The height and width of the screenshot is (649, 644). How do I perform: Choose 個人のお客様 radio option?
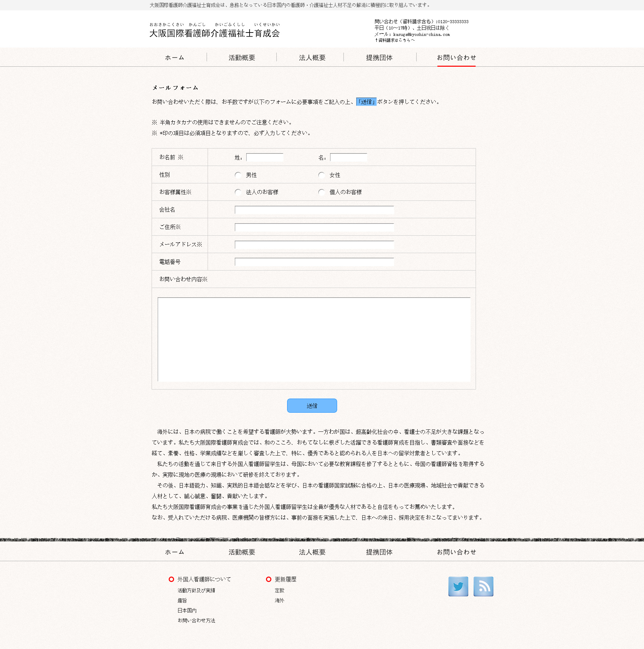[x=321, y=192]
